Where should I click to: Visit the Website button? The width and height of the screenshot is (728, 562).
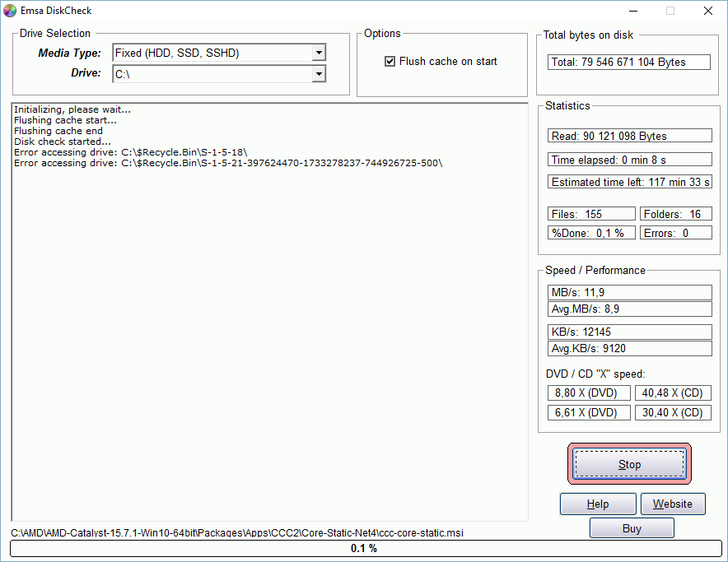tap(673, 504)
